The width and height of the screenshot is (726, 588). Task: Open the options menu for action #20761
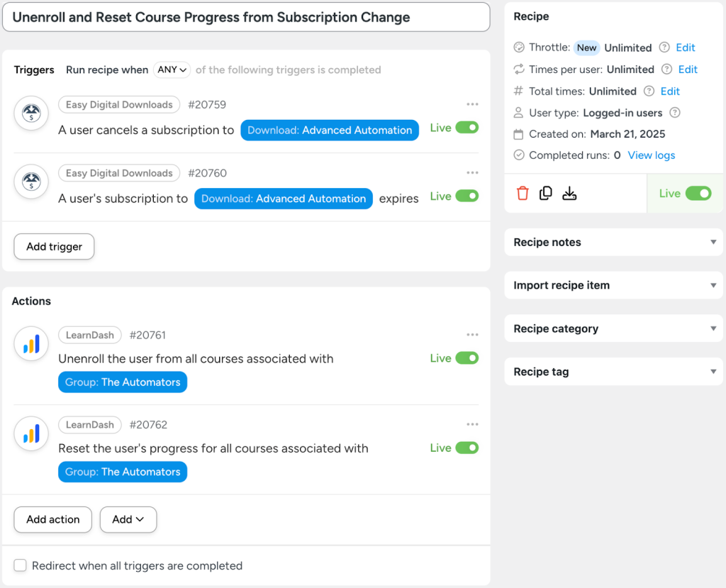[472, 334]
